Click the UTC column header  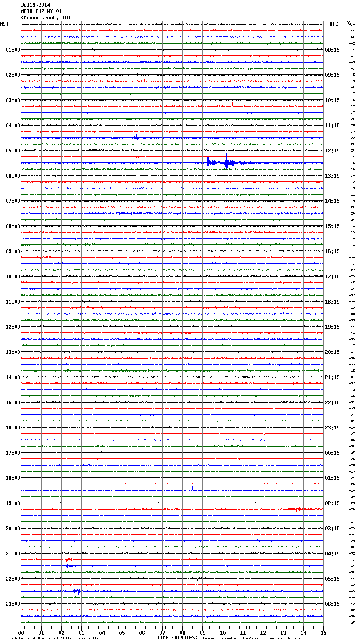334,24
